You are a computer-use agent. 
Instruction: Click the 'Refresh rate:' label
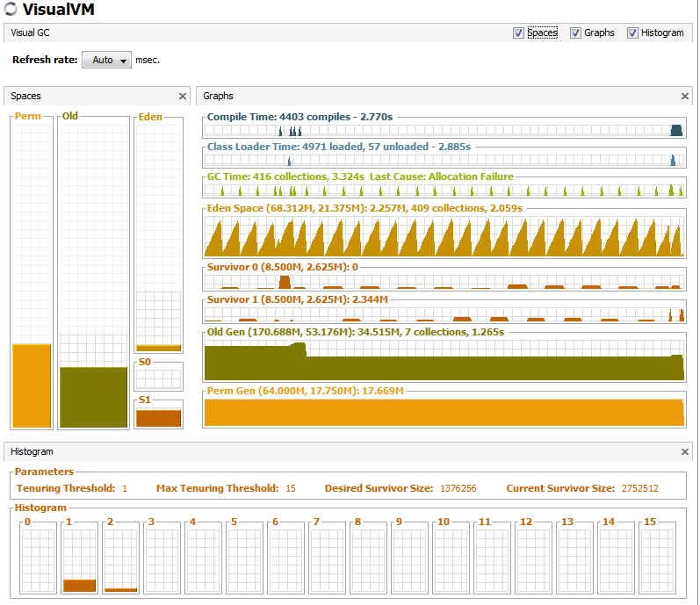coord(45,60)
